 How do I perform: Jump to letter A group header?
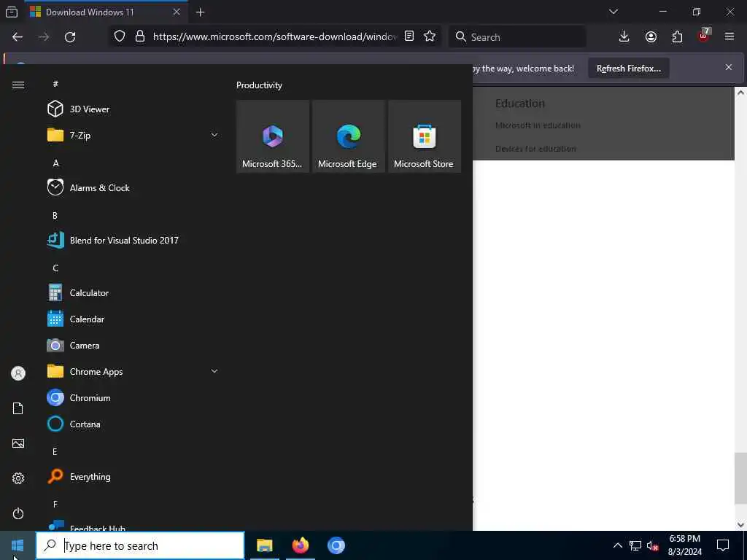pyautogui.click(x=55, y=163)
